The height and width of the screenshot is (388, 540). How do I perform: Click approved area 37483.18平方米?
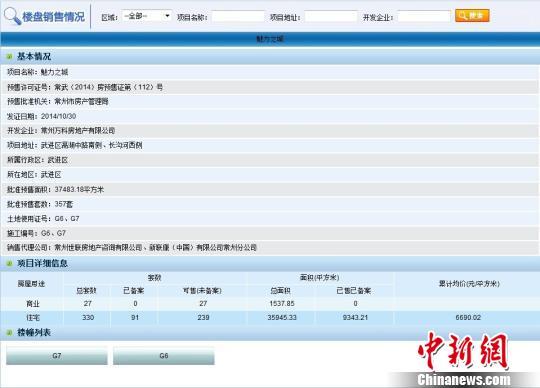pos(79,189)
